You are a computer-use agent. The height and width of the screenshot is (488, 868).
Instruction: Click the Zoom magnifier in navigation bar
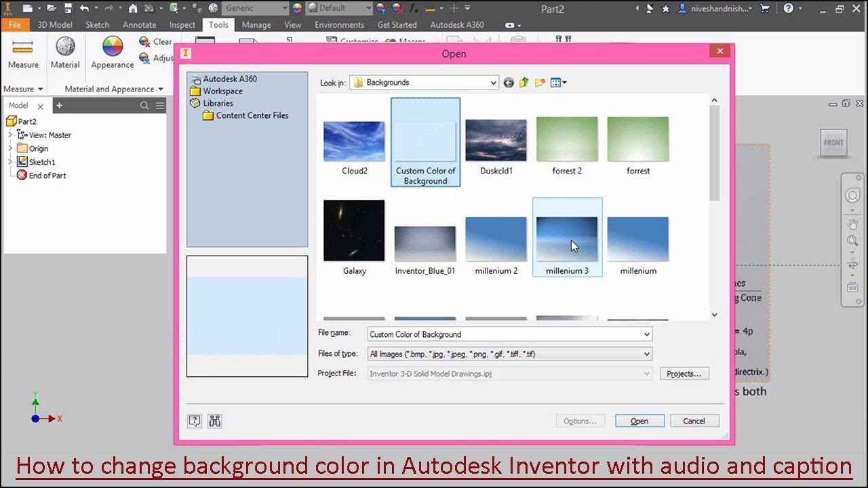pos(852,241)
